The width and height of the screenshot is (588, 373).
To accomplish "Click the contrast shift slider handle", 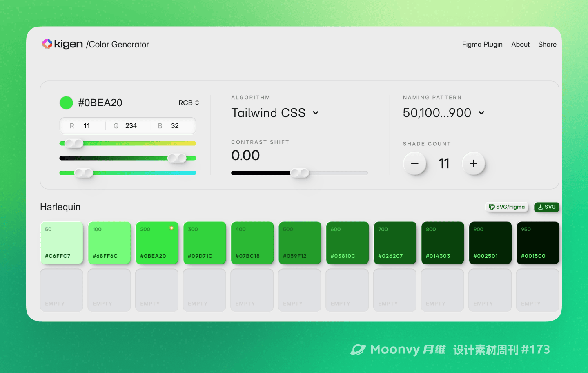I will (x=300, y=173).
